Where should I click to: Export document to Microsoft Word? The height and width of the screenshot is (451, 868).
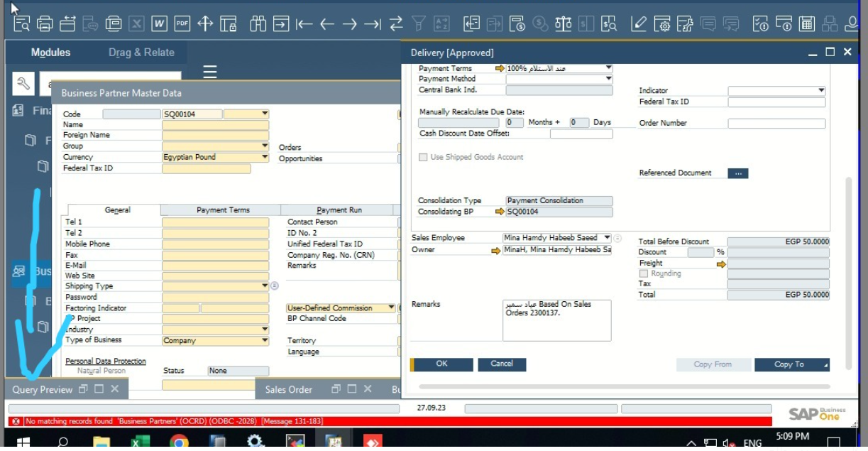tap(159, 24)
